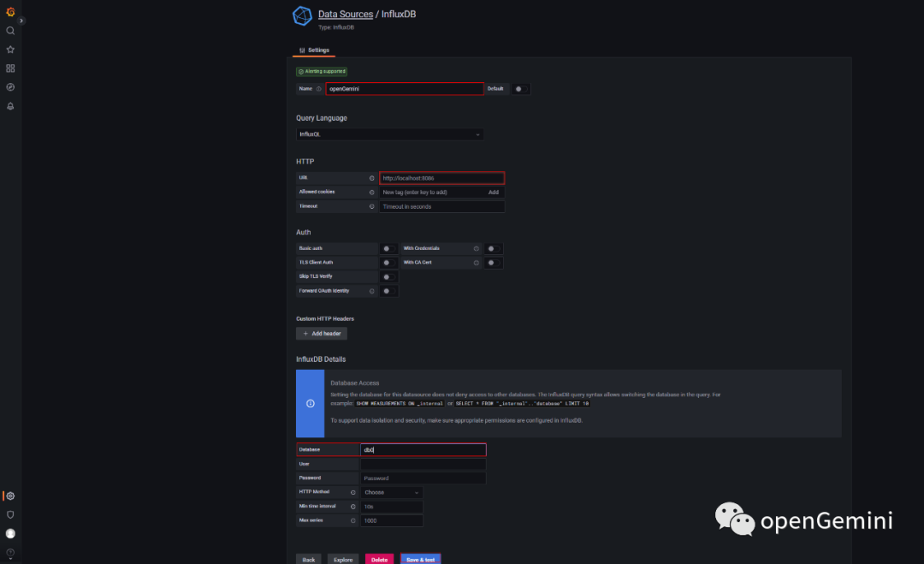Open Grafana home logo
The image size is (924, 564).
point(10,12)
